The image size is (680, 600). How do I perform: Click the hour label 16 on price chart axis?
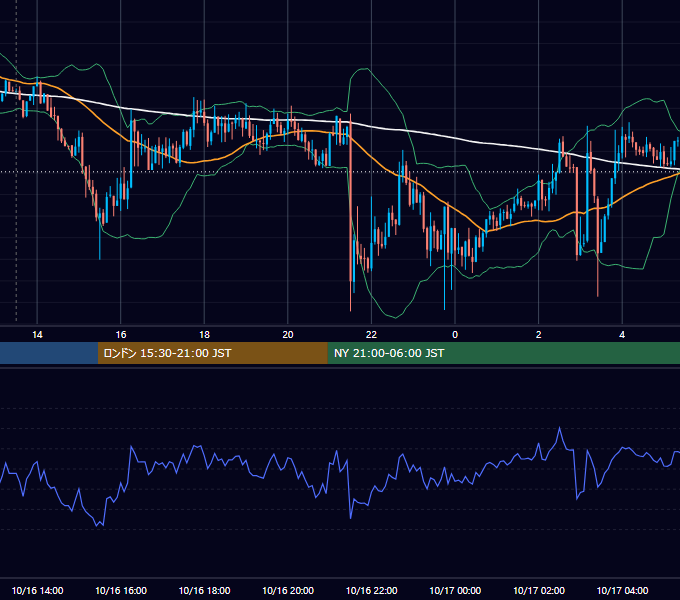pyautogui.click(x=121, y=335)
